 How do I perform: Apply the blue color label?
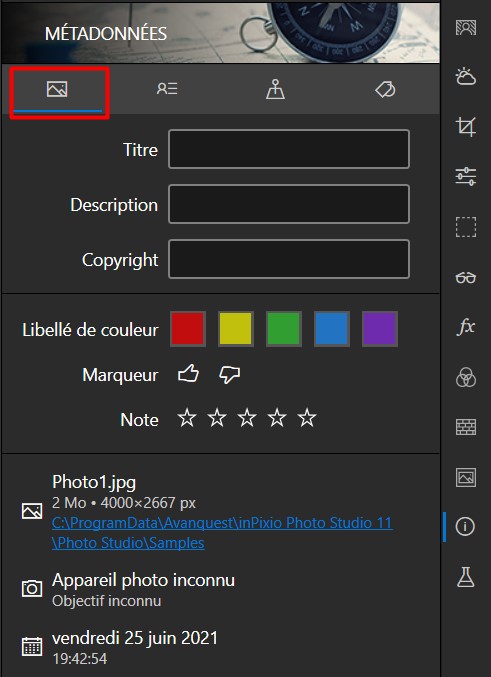332,329
